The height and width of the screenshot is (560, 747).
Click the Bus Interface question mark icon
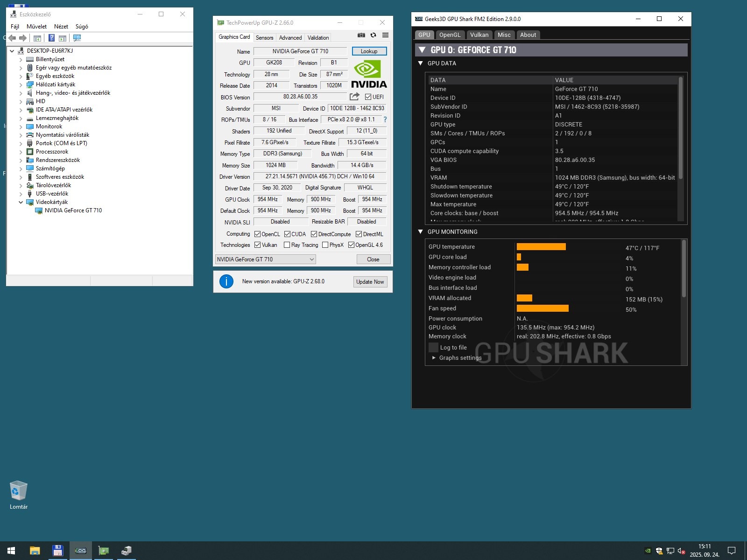(x=385, y=119)
